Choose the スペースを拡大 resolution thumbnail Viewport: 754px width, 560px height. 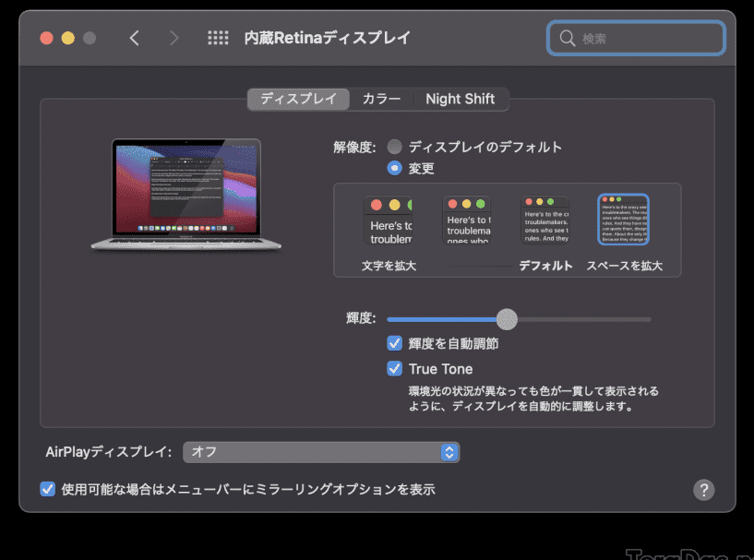(x=624, y=221)
